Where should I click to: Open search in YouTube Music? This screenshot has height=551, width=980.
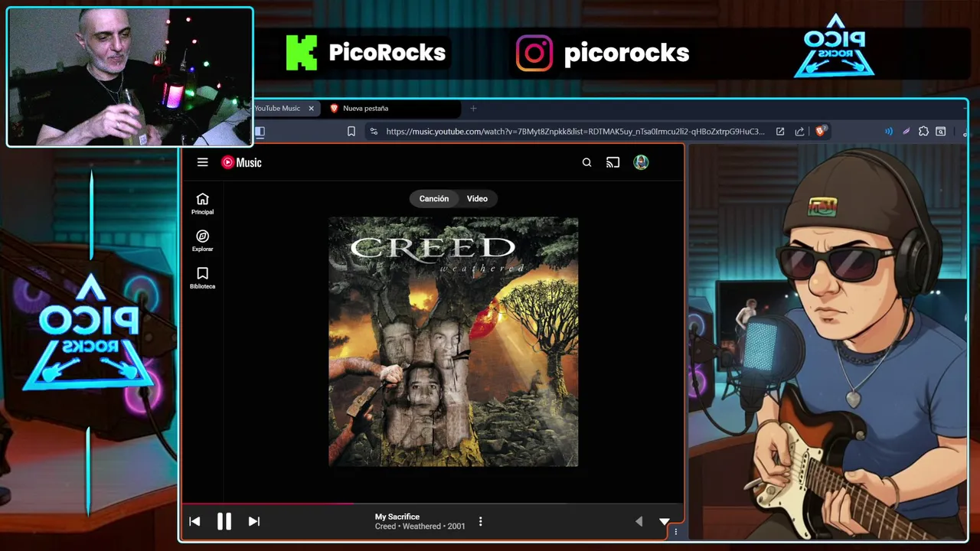[586, 162]
